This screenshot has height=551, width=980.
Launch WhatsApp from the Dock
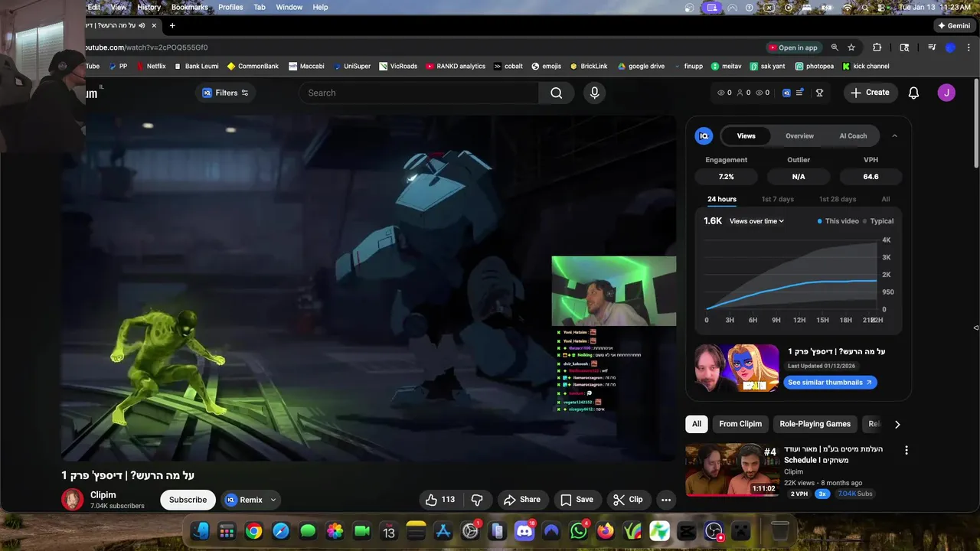579,530
